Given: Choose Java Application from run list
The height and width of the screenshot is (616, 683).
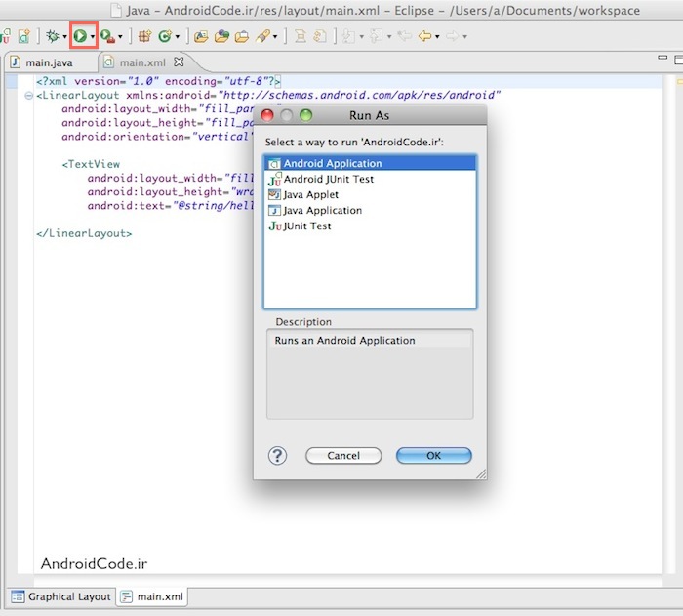Looking at the screenshot, I should point(322,211).
